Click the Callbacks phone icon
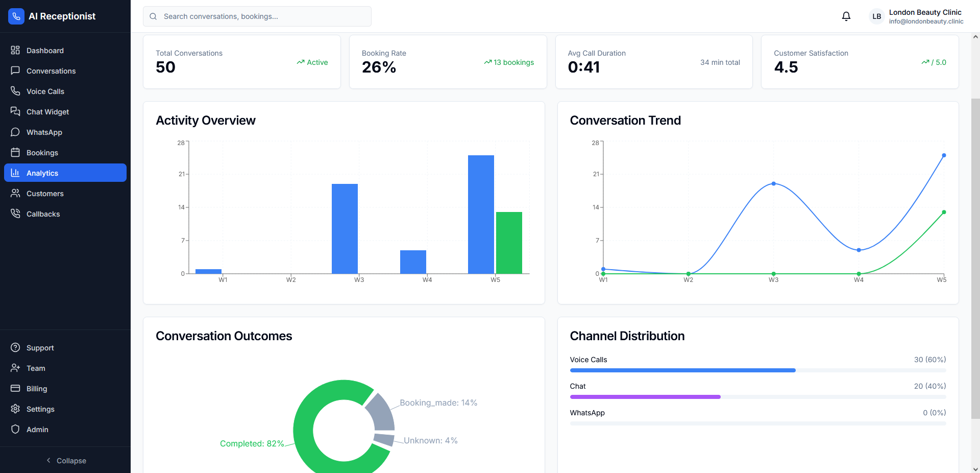980x473 pixels. point(16,214)
